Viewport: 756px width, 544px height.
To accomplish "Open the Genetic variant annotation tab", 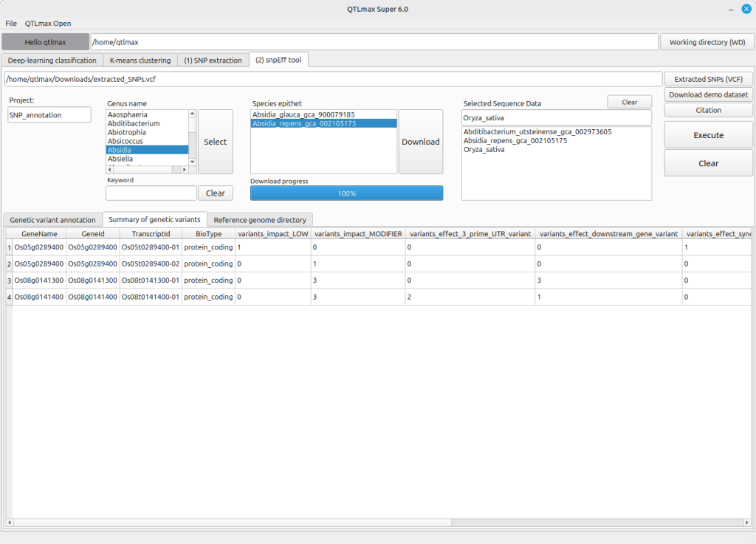I will click(52, 220).
